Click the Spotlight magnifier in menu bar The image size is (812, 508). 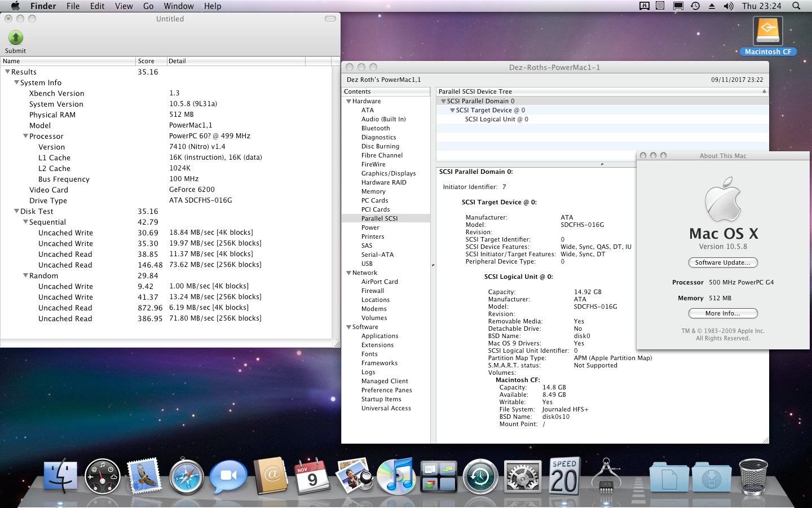pos(796,6)
